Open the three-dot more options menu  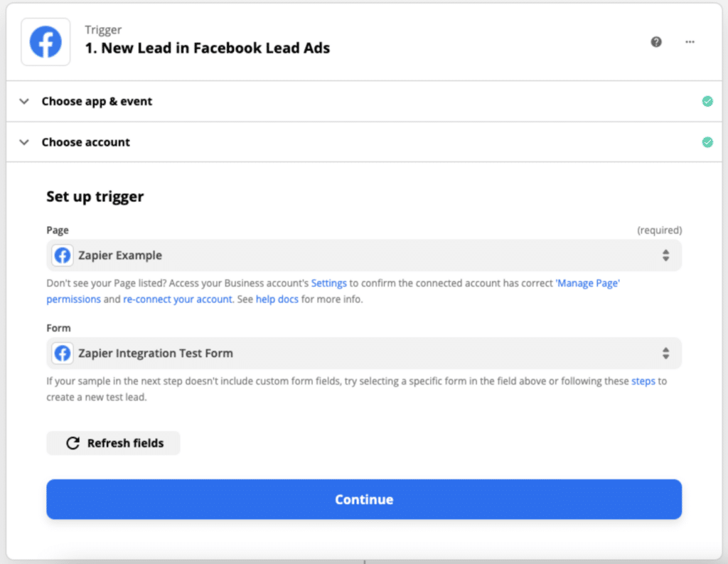pyautogui.click(x=690, y=42)
